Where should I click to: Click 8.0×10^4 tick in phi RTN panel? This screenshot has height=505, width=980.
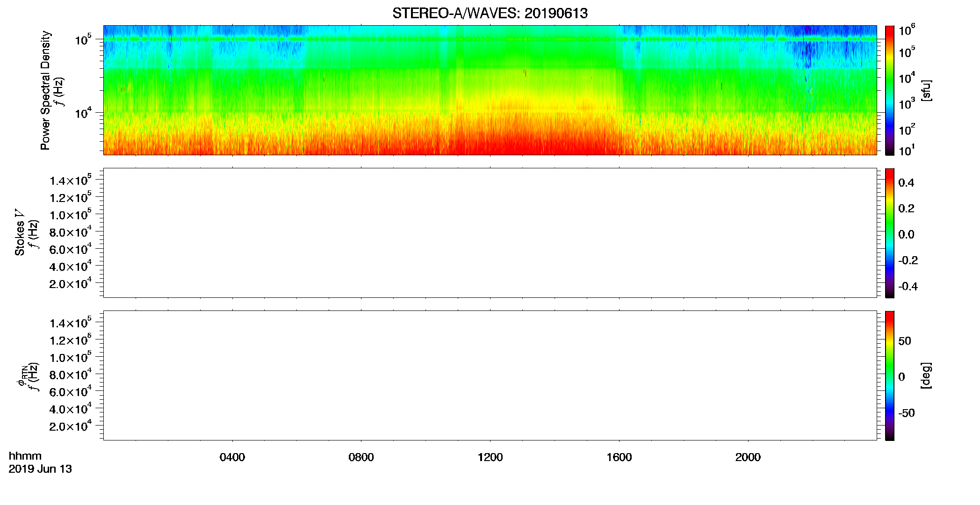pyautogui.click(x=71, y=375)
